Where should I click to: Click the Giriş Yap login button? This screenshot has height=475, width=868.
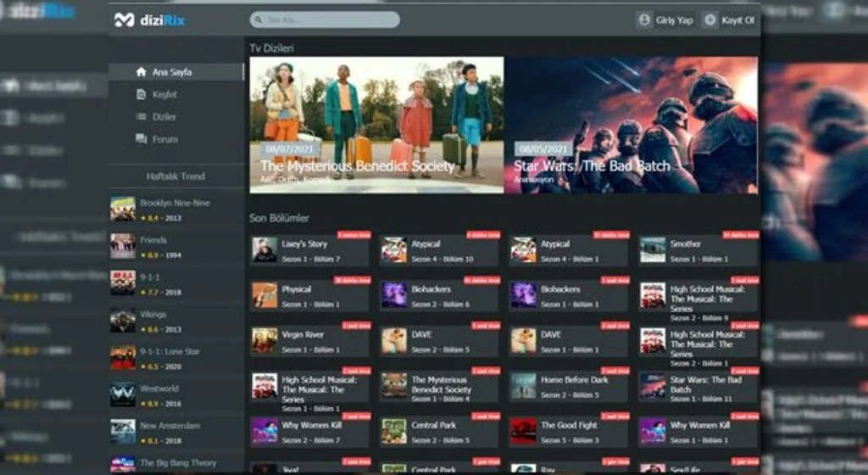click(x=665, y=20)
